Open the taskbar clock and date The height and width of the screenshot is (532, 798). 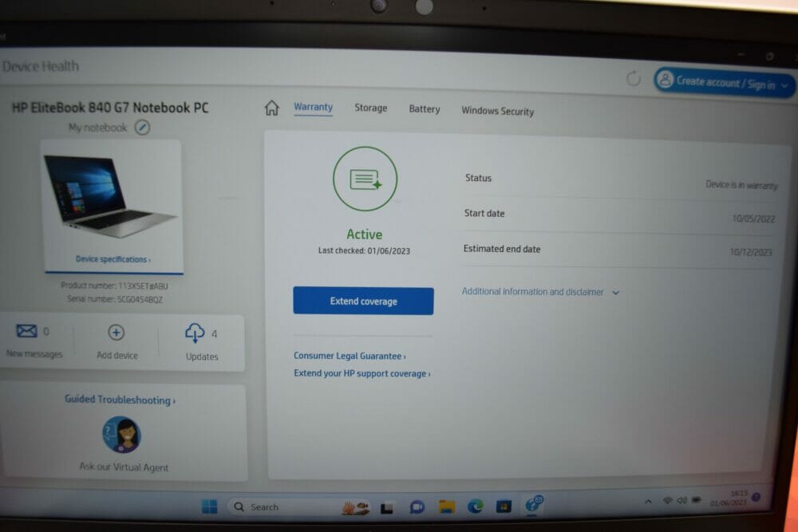pos(729,498)
